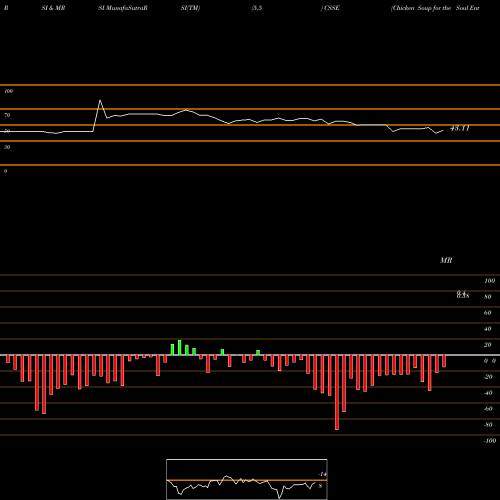Click the RSI axis label 0

(x=5, y=171)
